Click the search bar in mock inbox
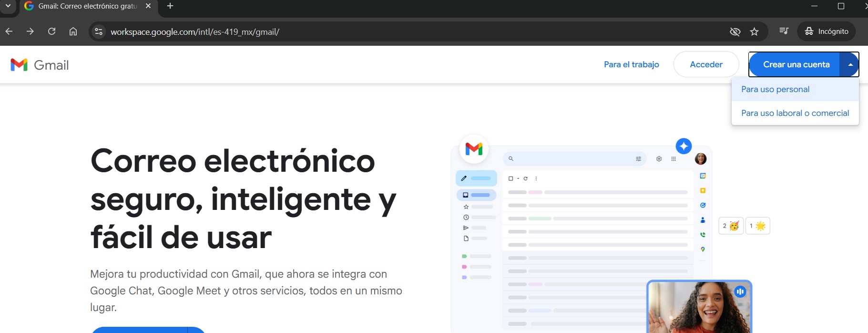The image size is (868, 333). click(x=574, y=159)
